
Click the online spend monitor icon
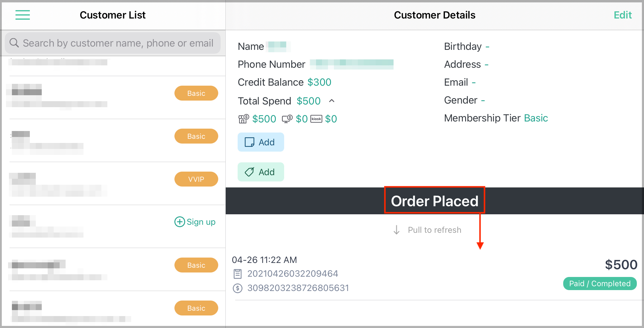(x=287, y=119)
